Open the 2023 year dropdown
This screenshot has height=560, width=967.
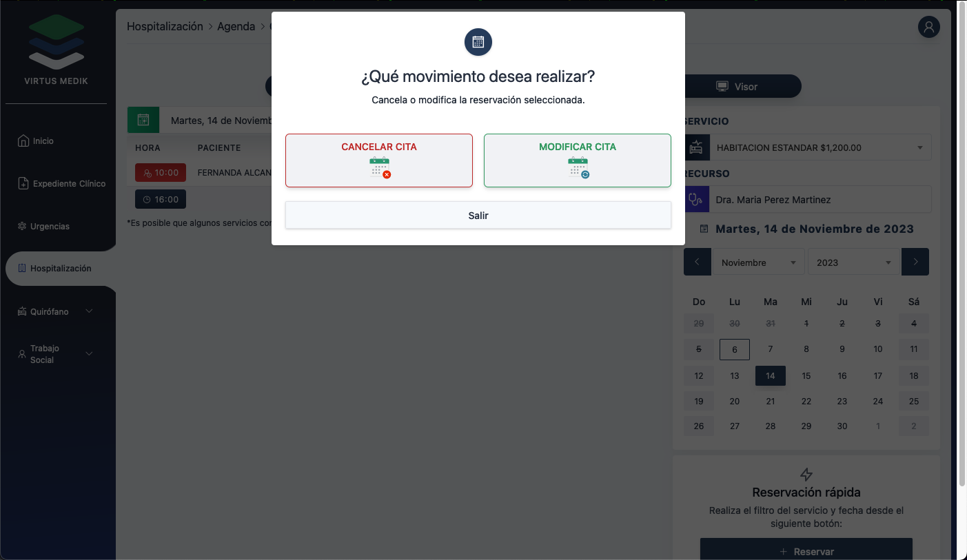pos(853,262)
